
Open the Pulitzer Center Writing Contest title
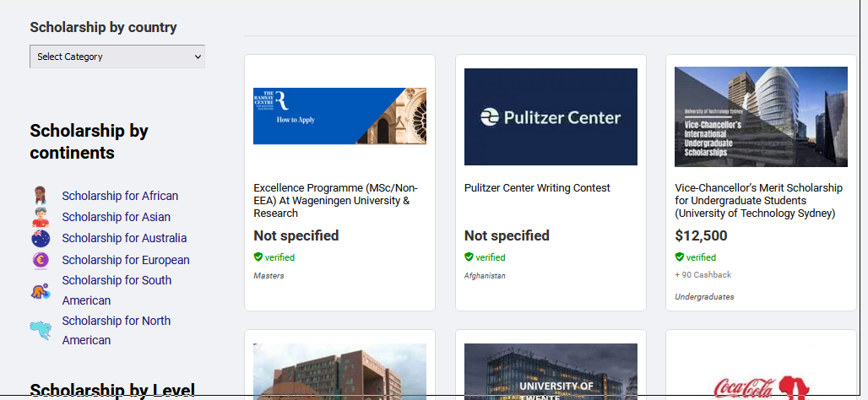(x=537, y=188)
